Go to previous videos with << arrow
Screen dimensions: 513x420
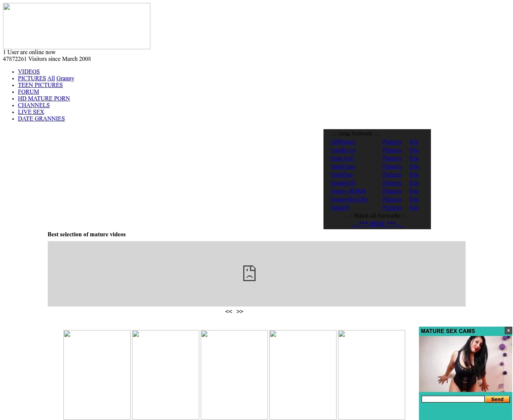pyautogui.click(x=229, y=311)
